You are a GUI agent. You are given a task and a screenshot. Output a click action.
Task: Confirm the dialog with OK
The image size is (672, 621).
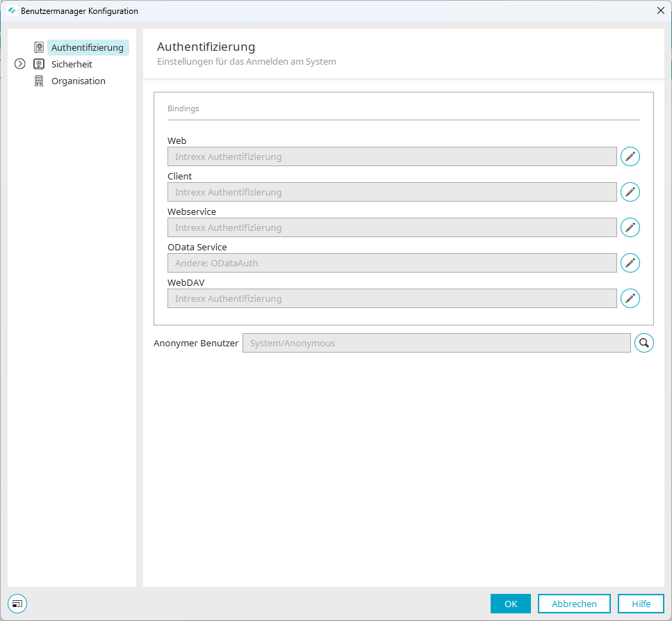pyautogui.click(x=510, y=604)
